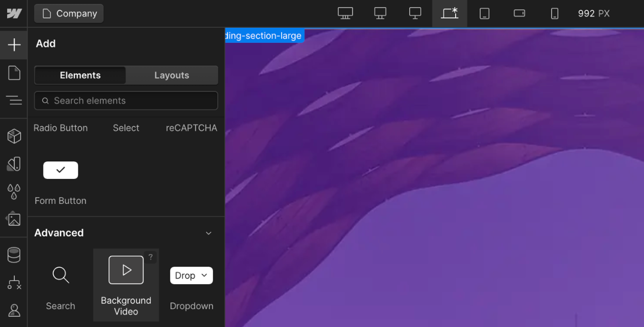
Task: Select the medium desktop breakpoint
Action: coord(415,13)
